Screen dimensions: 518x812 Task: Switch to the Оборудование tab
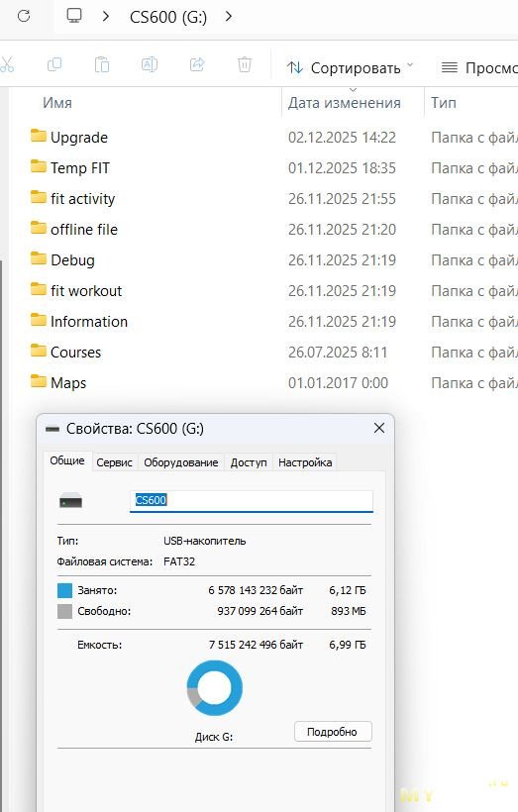[181, 462]
